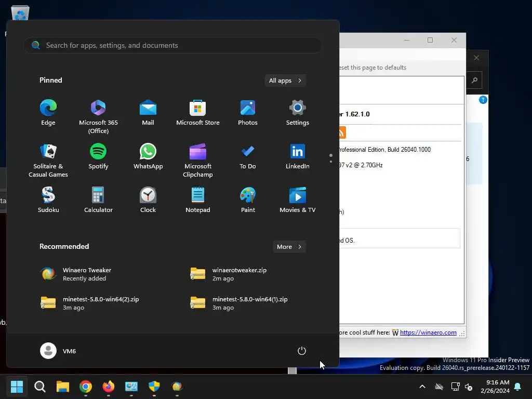Click the search icon in background window
This screenshot has height=399, width=532.
click(x=474, y=81)
